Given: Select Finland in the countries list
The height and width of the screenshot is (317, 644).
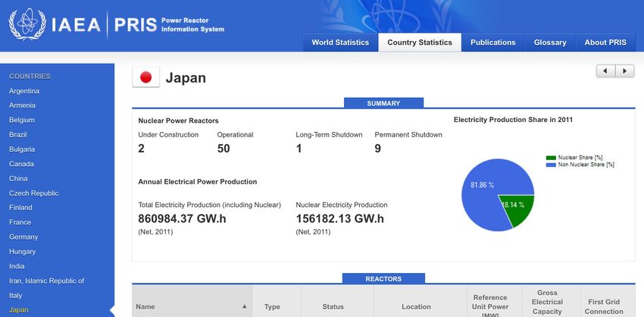Looking at the screenshot, I should (20, 208).
